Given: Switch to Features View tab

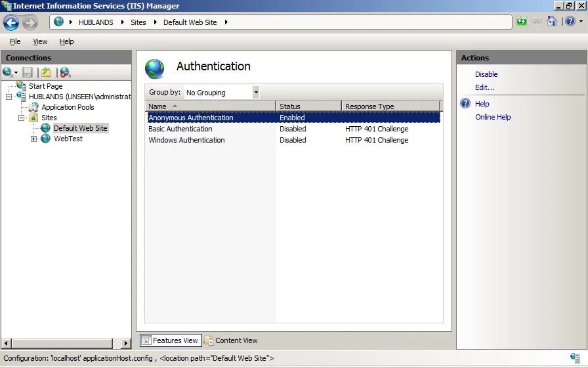Looking at the screenshot, I should pos(171,340).
